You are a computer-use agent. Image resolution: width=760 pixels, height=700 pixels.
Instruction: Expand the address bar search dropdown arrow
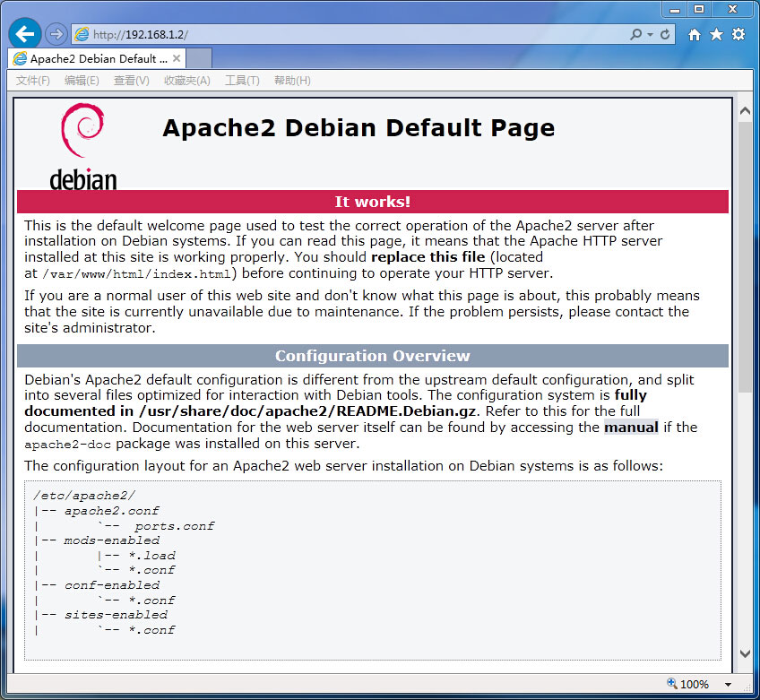650,34
